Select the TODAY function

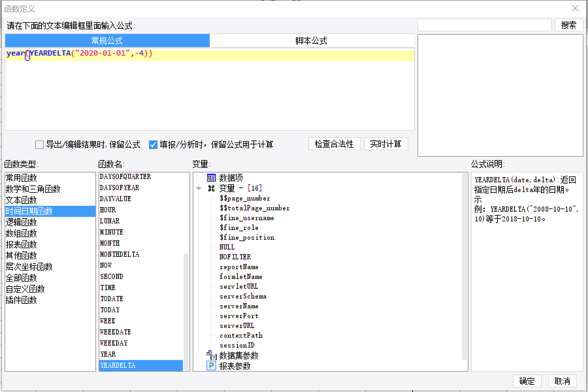110,309
